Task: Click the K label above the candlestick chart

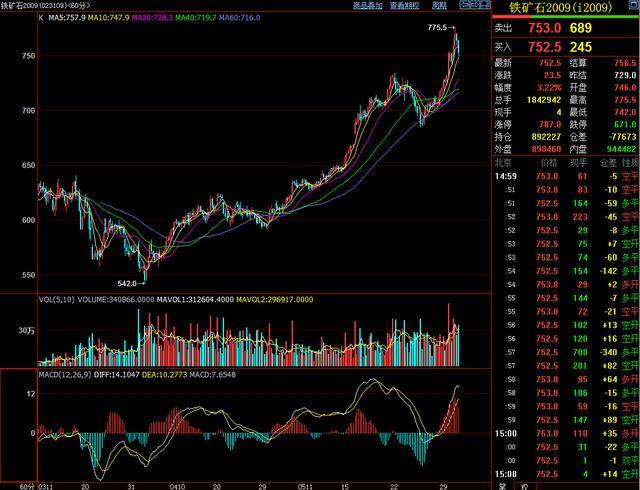Action: click(x=41, y=18)
